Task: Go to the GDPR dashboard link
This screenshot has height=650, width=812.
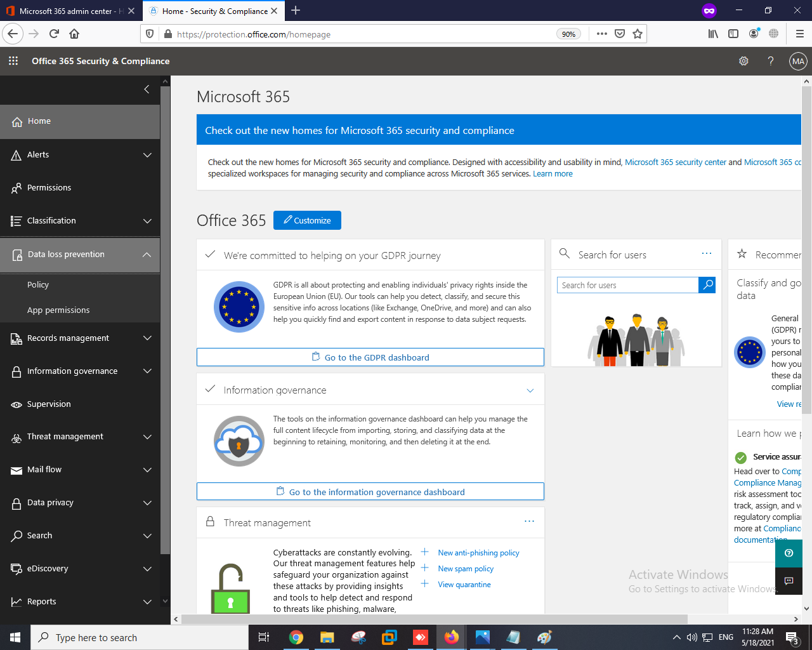Action: (x=370, y=357)
